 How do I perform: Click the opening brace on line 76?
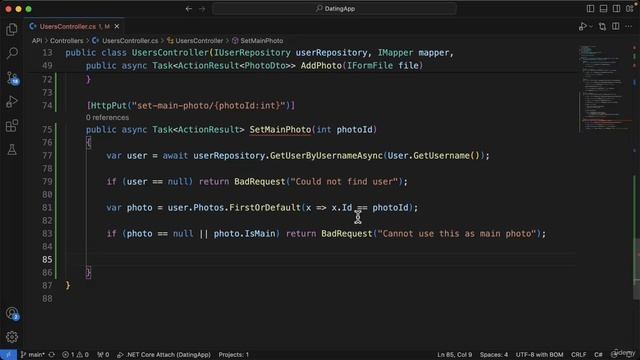(88, 142)
